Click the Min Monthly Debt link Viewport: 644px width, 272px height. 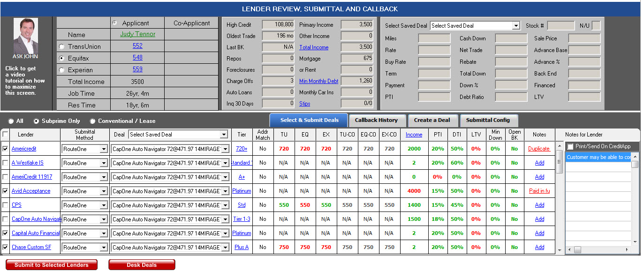(318, 81)
